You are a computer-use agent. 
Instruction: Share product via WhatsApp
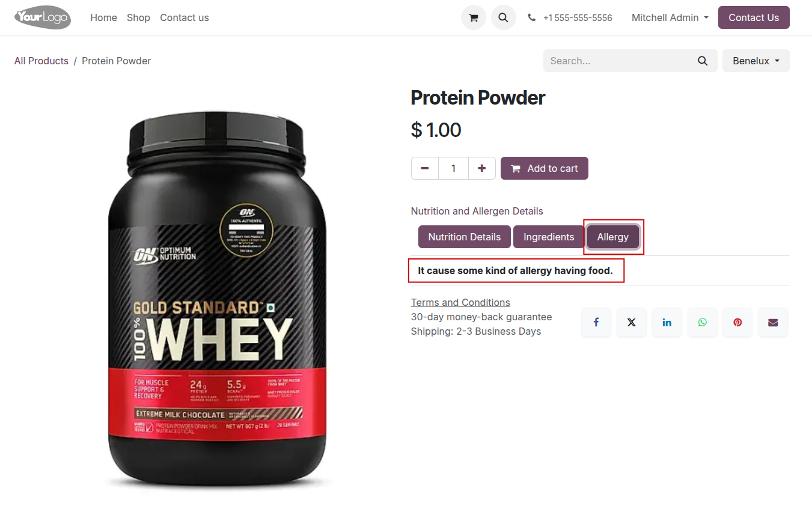coord(703,322)
